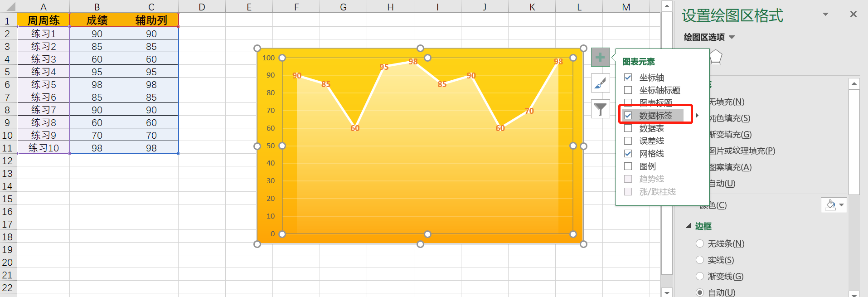Collapse the 边框 section
This screenshot has width=868, height=297.
(x=688, y=226)
